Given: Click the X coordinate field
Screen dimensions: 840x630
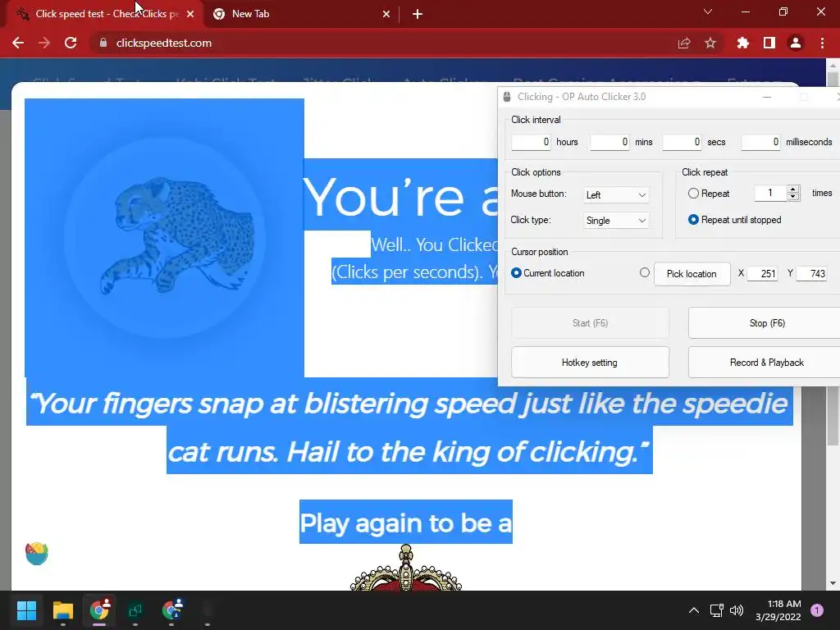Looking at the screenshot, I should (762, 274).
